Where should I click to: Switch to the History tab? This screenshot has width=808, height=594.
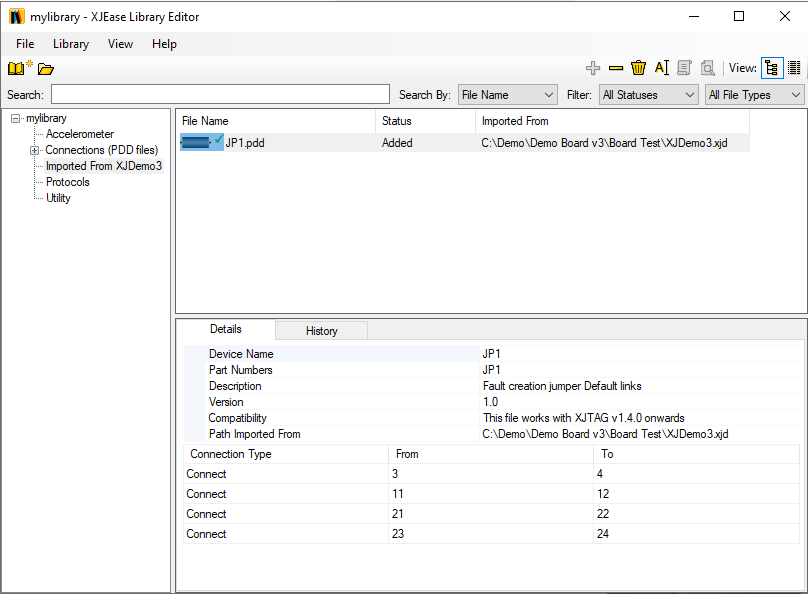click(321, 331)
